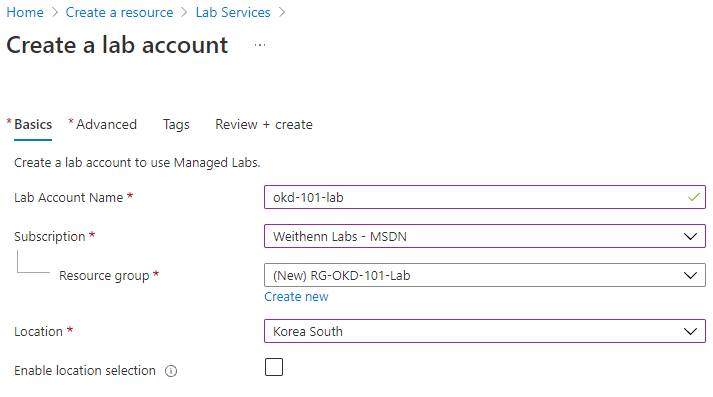The height and width of the screenshot is (397, 713).
Task: Open the Lab Services breadcrumb link
Action: pos(233,12)
